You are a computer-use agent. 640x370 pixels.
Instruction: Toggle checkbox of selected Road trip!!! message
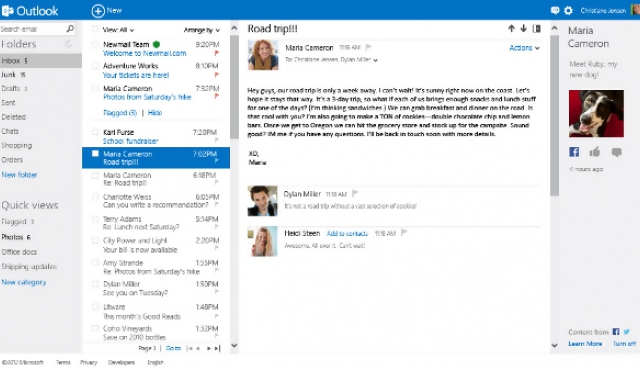click(95, 153)
